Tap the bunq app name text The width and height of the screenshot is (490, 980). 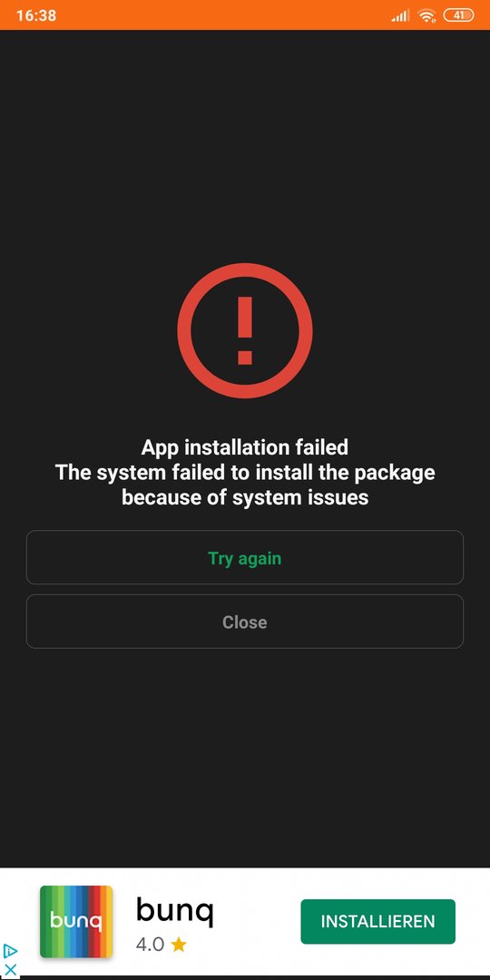(175, 913)
